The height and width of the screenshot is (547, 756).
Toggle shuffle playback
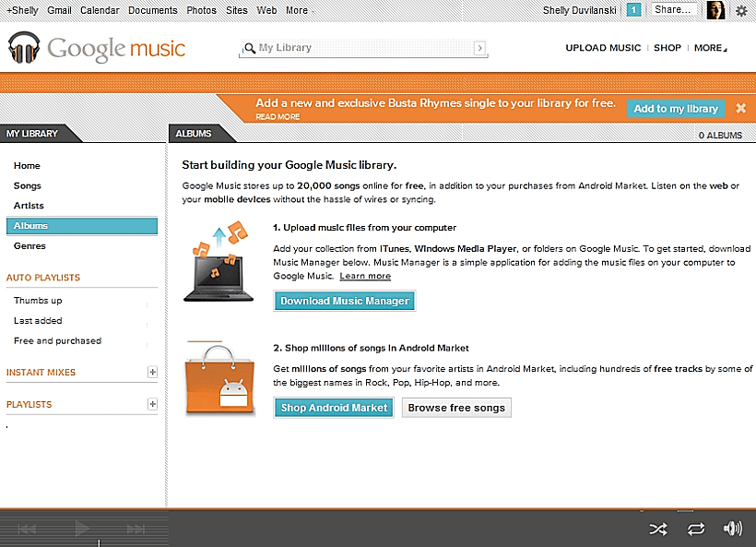pos(658,529)
